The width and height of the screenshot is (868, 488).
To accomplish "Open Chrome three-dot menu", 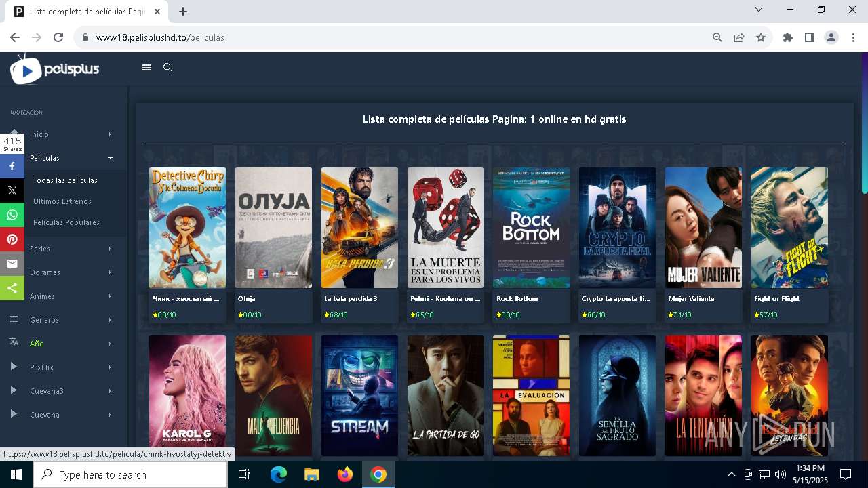I will (853, 37).
